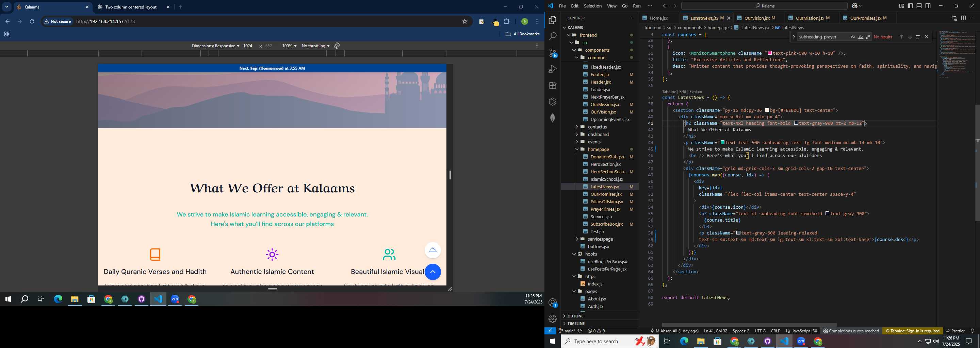Bookmark this page with star icon

[464, 22]
